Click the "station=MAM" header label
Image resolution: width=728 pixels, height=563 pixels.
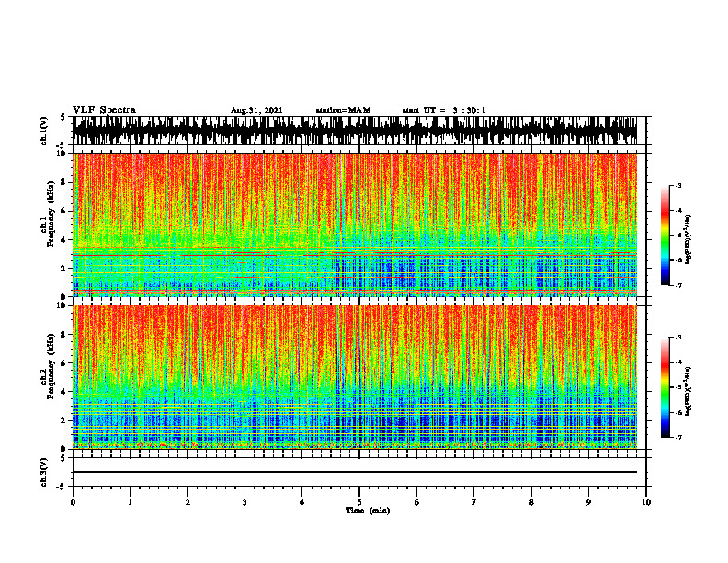pyautogui.click(x=343, y=110)
